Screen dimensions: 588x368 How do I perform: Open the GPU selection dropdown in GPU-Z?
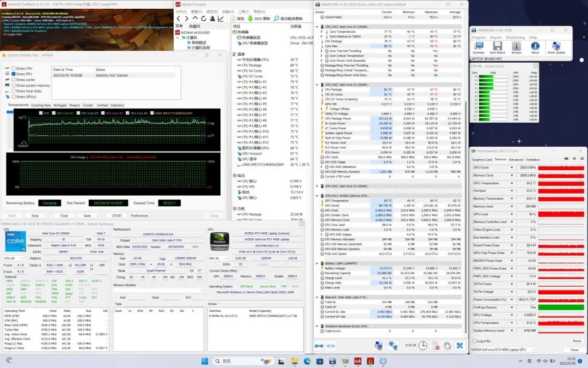coord(534,349)
